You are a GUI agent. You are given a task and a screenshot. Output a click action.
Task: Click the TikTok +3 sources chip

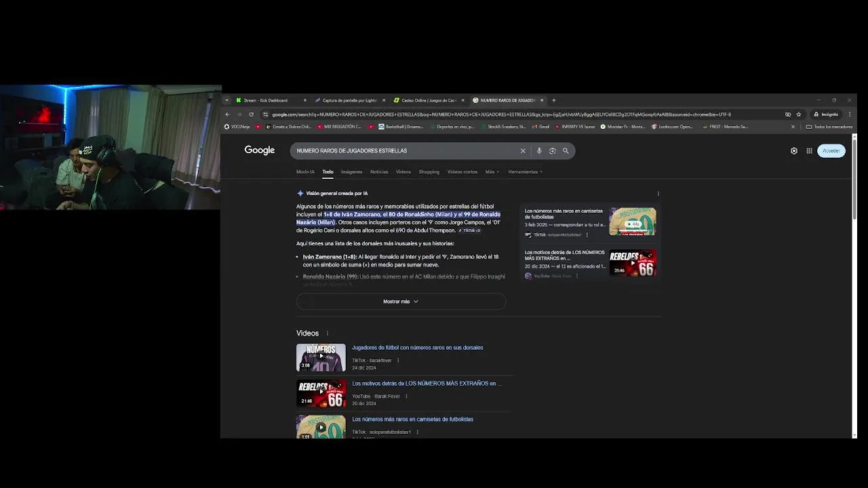tap(469, 230)
